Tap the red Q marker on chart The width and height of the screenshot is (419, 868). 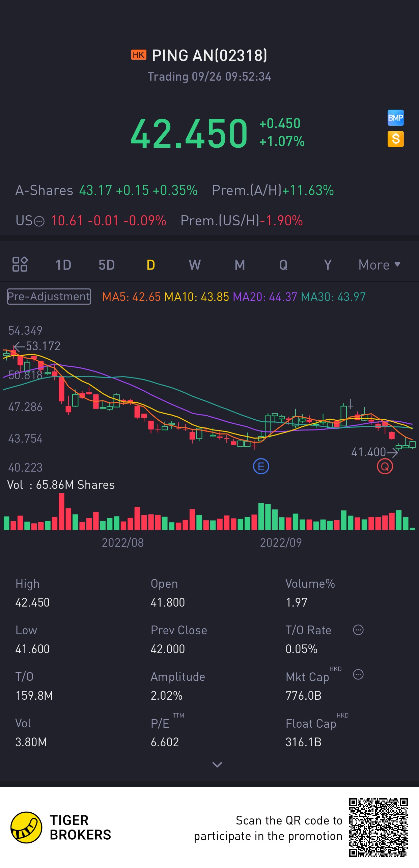click(x=385, y=467)
